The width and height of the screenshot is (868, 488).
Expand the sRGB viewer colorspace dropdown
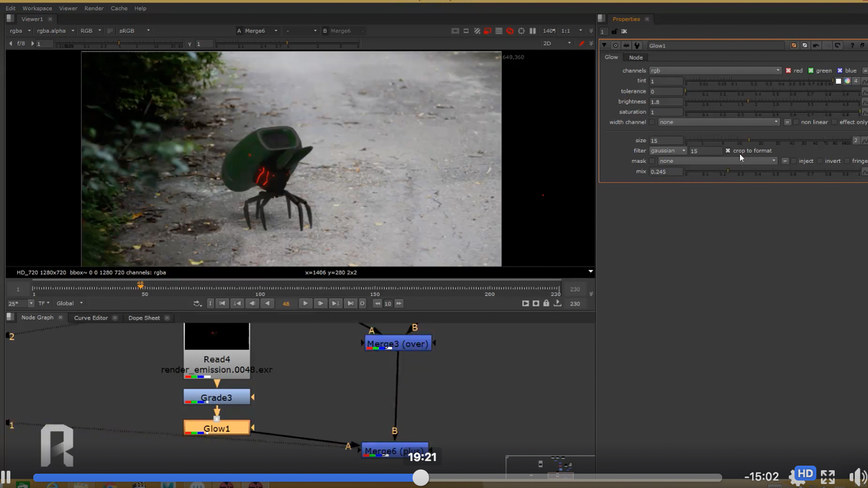pyautogui.click(x=134, y=31)
